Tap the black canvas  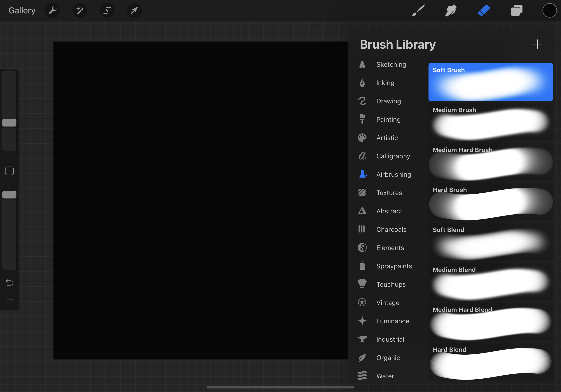coord(201,200)
